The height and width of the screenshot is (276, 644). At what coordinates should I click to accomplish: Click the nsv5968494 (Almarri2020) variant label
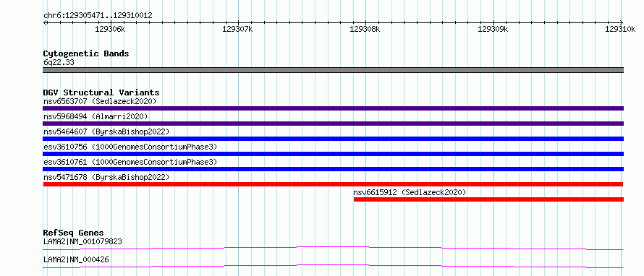pos(96,116)
